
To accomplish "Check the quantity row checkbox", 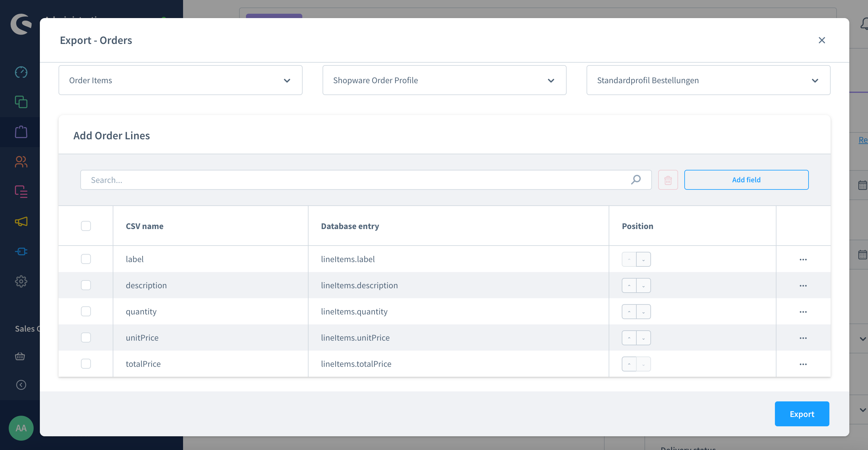I will [x=86, y=311].
